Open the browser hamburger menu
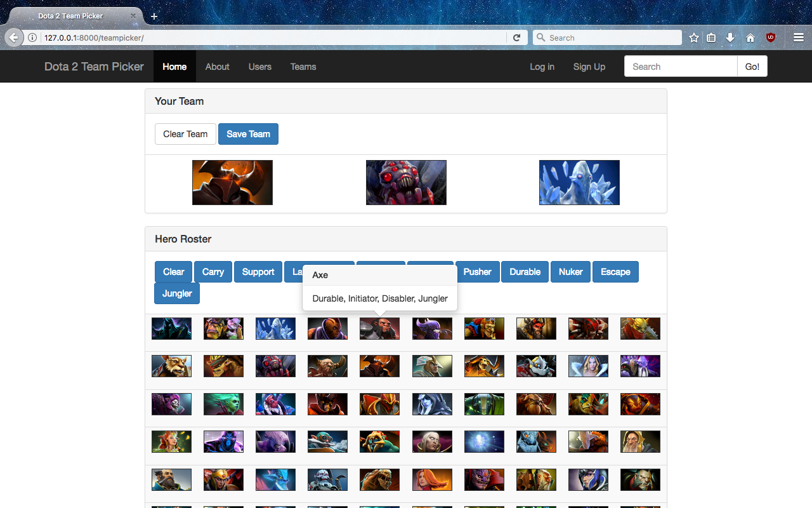Viewport: 812px width, 508px height. tap(799, 38)
